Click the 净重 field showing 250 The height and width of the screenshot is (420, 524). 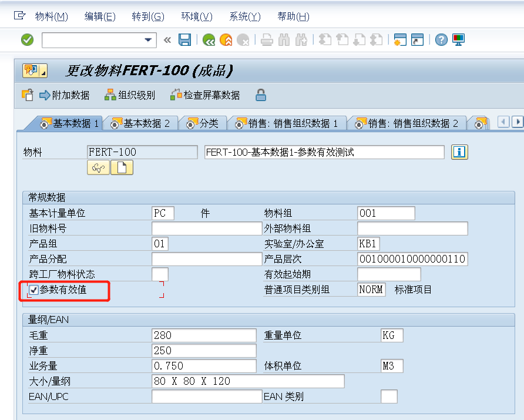pyautogui.click(x=204, y=351)
